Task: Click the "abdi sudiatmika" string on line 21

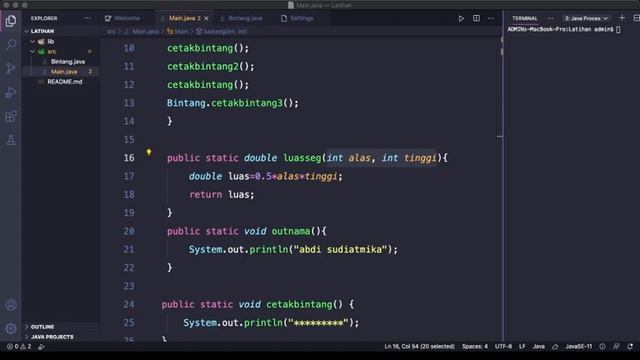Action: pos(340,249)
